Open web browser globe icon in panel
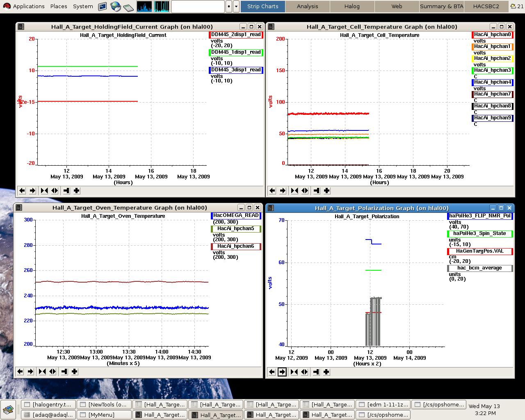 coord(116,6)
